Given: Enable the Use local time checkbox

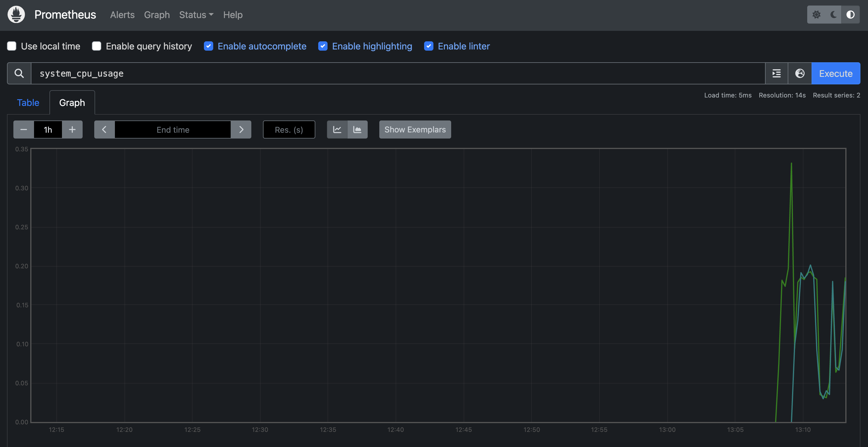Looking at the screenshot, I should click(x=12, y=46).
